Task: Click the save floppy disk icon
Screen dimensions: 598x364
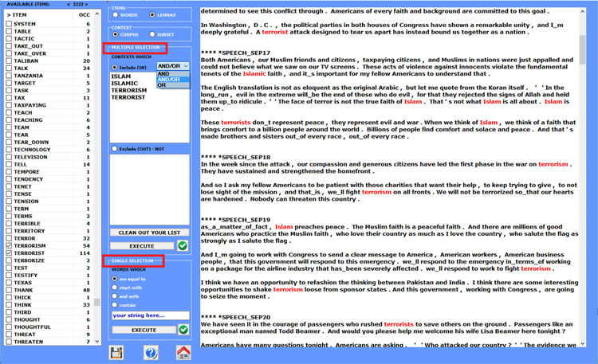Action: [x=116, y=353]
